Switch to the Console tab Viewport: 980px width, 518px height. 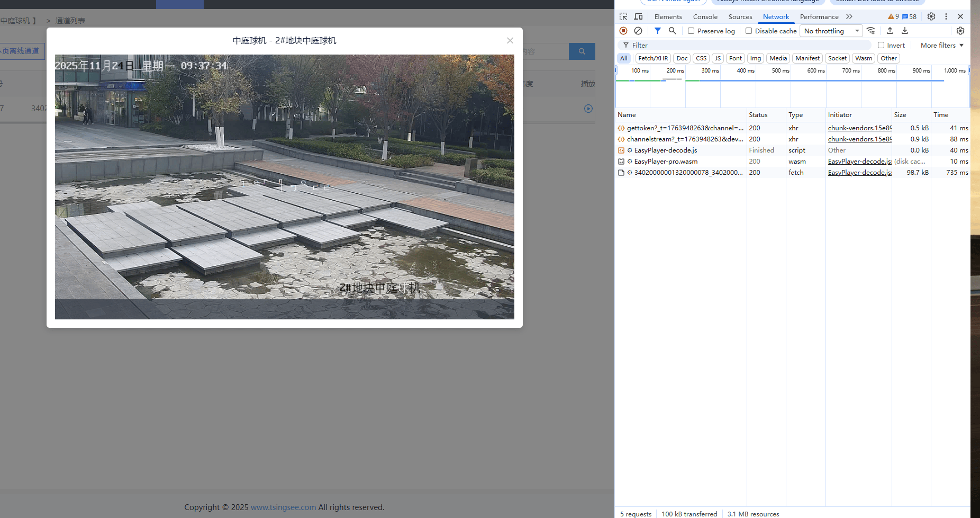pos(705,16)
